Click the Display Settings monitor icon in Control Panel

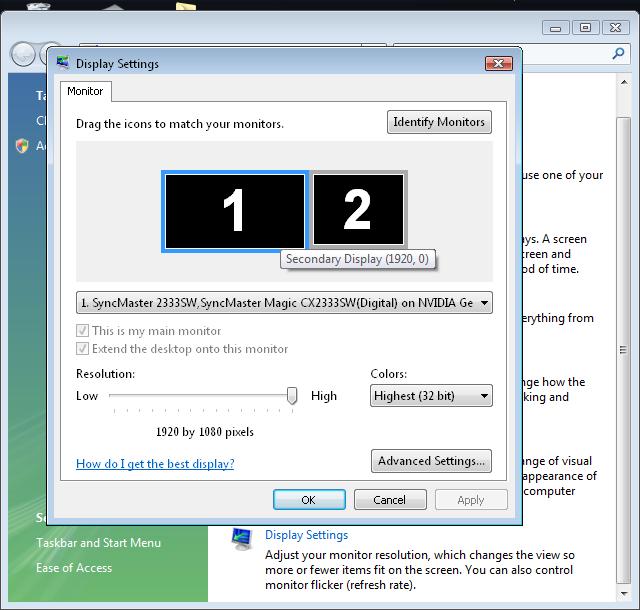coord(242,539)
